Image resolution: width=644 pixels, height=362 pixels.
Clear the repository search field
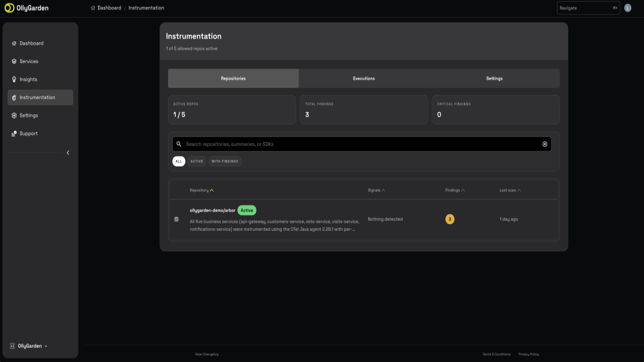tap(545, 144)
